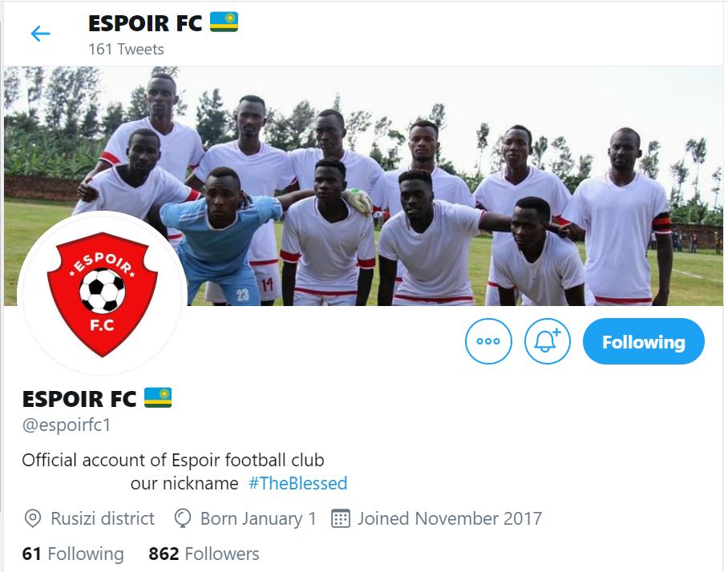
Task: Click the Born January 1 text
Action: point(258,518)
